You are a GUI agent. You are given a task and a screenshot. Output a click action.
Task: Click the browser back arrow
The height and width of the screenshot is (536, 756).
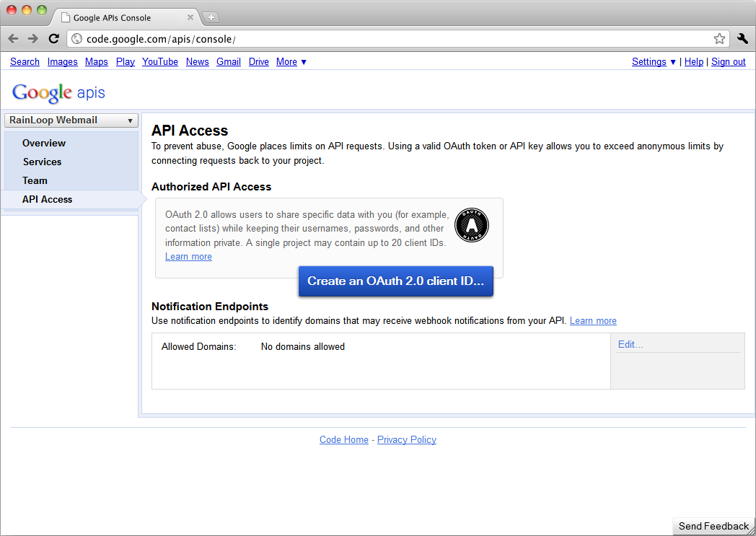click(x=13, y=39)
